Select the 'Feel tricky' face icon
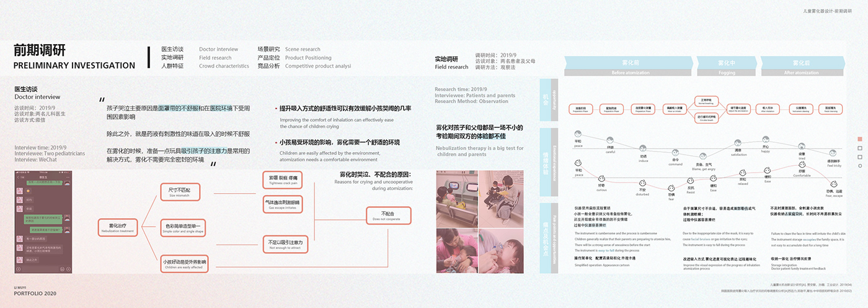This screenshot has width=868, height=308. [x=833, y=153]
